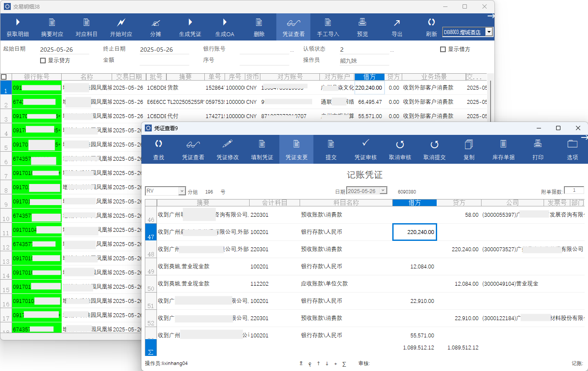Click the 打印 printer icon in voucher window
The image size is (588, 371).
pyautogui.click(x=538, y=144)
